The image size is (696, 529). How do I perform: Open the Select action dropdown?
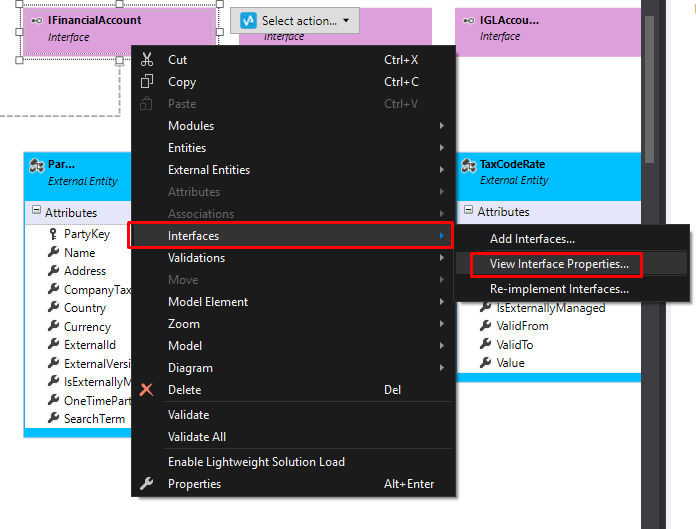295,20
